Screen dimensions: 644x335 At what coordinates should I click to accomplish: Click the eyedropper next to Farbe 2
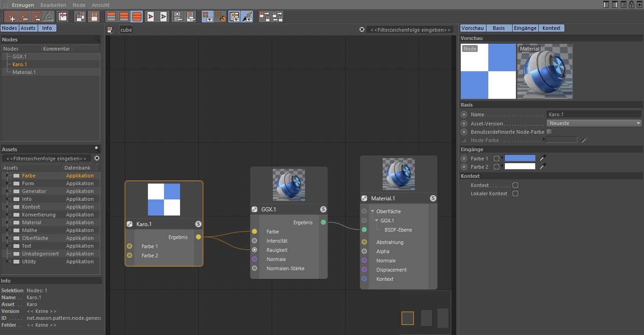[542, 167]
